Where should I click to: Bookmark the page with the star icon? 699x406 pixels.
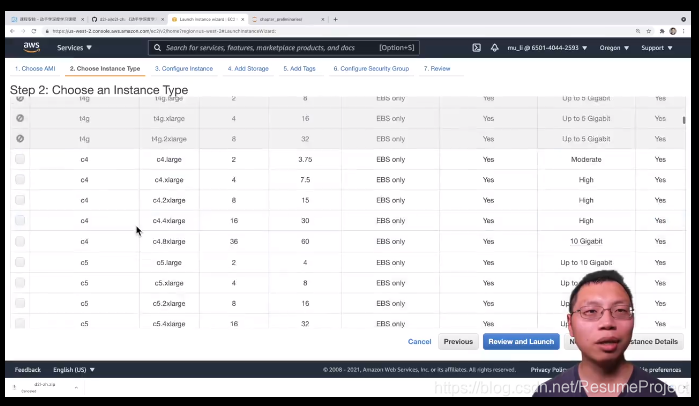click(649, 31)
